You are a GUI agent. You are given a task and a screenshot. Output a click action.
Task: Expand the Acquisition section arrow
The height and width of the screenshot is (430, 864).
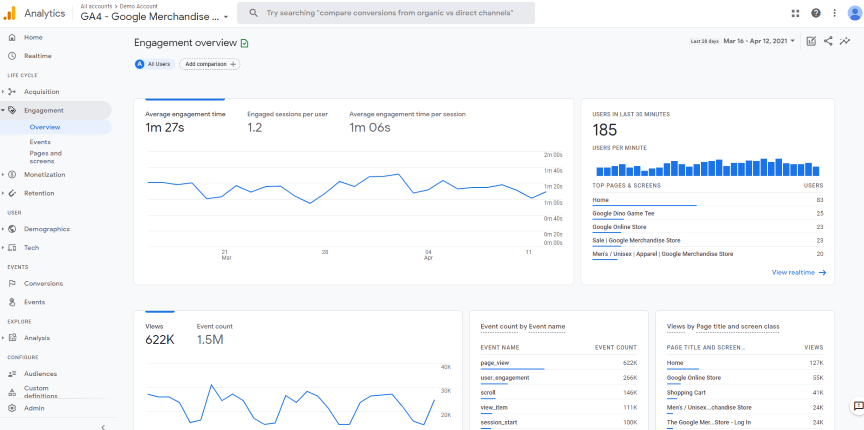[3, 92]
